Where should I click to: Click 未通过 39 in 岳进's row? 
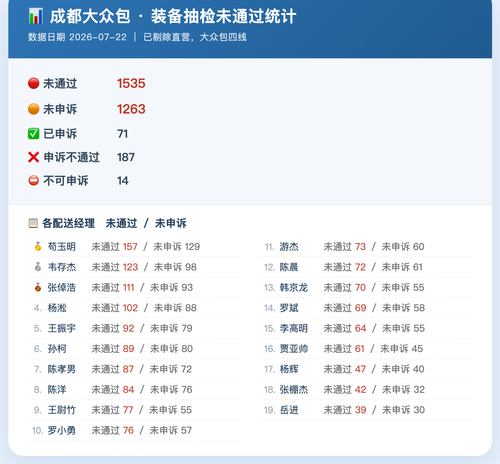[x=345, y=410]
